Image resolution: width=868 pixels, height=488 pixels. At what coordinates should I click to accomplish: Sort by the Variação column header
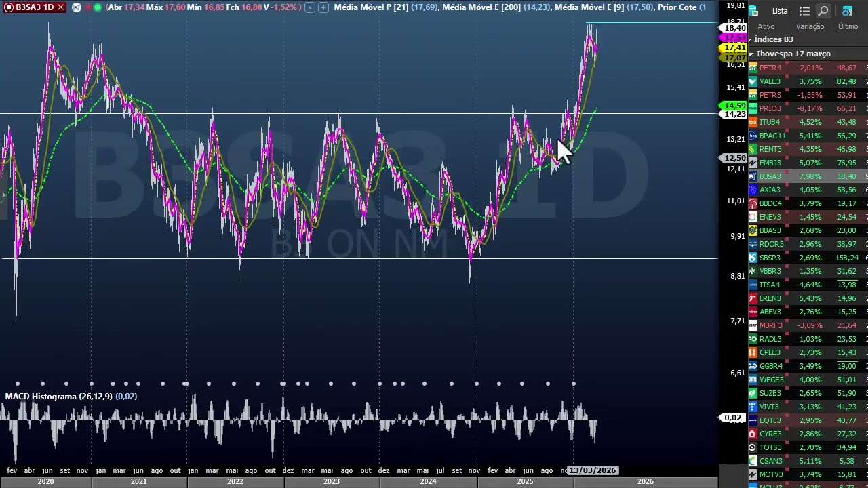pyautogui.click(x=810, y=26)
